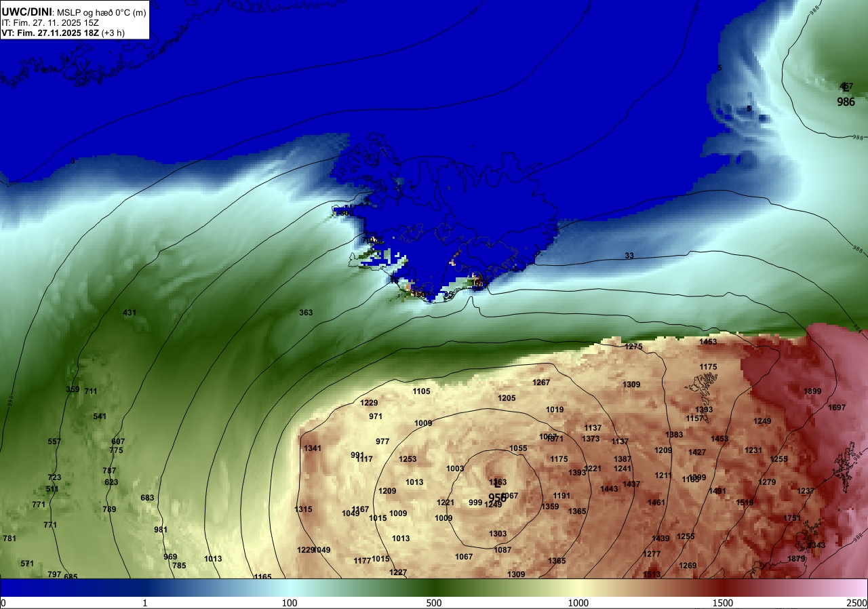This screenshot has width=868, height=609.
Task: Click the 781 height value
Action: pos(9,538)
